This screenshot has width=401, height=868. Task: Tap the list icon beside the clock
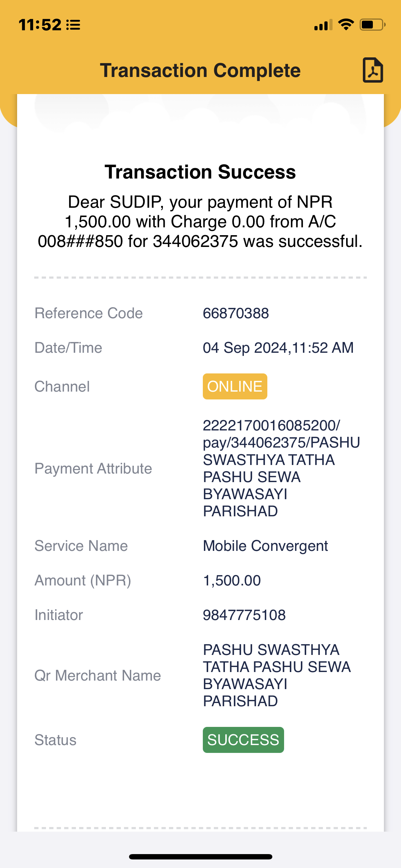coord(73,25)
